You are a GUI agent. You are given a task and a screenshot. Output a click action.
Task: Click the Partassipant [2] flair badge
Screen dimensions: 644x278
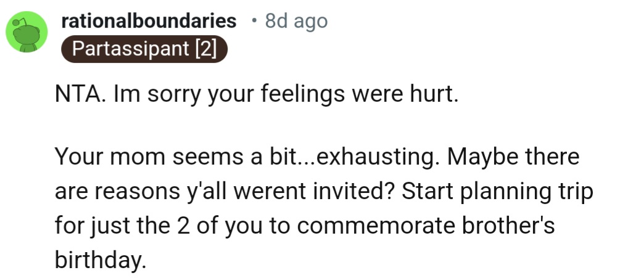tap(145, 49)
